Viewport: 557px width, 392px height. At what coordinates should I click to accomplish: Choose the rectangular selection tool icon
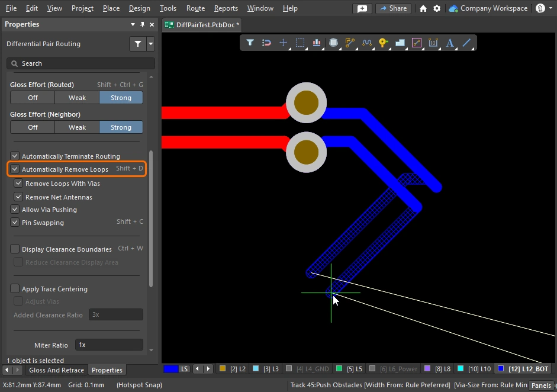click(300, 43)
